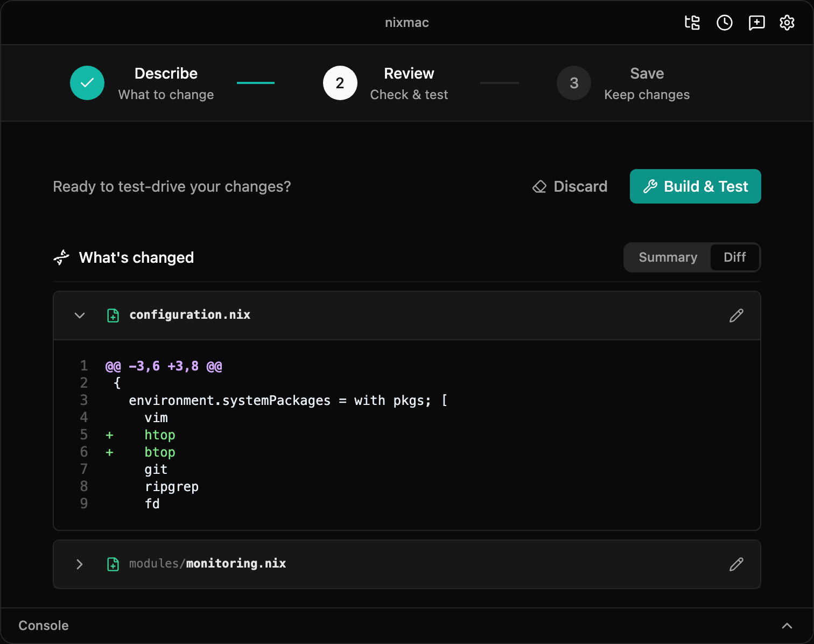Image resolution: width=814 pixels, height=644 pixels.
Task: Click the completed Describe step checkmark
Action: (x=87, y=83)
